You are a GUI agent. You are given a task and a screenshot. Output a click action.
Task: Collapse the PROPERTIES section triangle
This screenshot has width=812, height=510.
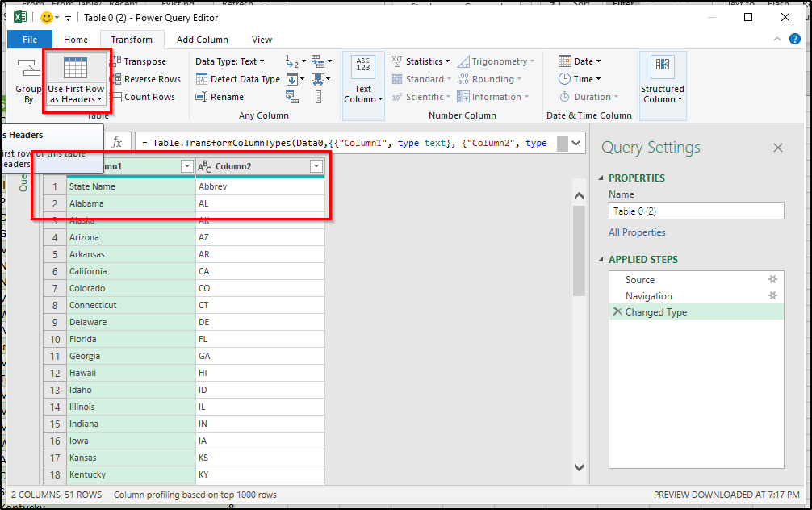[x=601, y=178]
